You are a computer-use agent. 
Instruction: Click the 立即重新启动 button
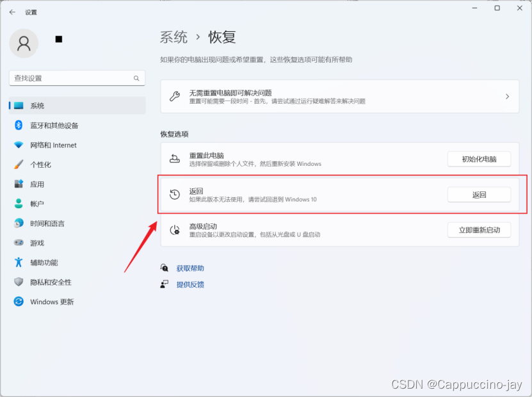(479, 230)
